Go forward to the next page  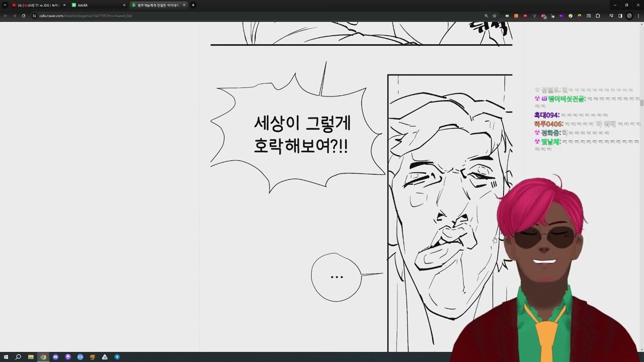14,16
